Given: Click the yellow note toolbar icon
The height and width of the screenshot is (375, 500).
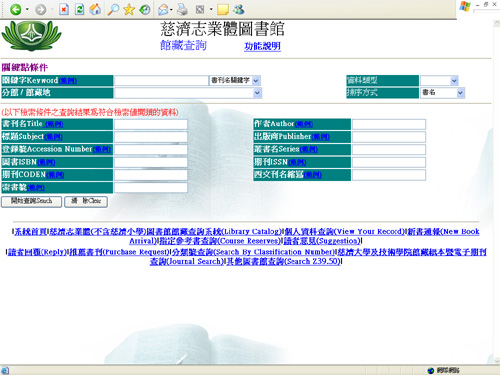Looking at the screenshot, I should tap(223, 10).
